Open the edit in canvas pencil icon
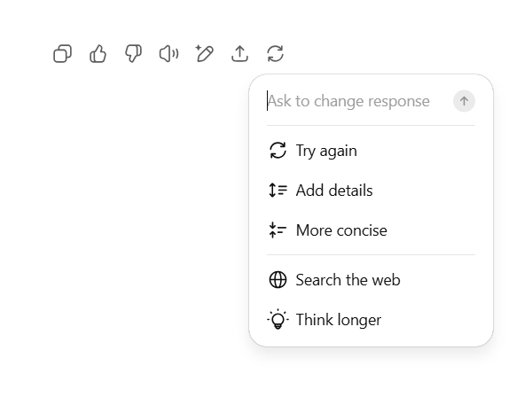532x397 pixels. 204,53
